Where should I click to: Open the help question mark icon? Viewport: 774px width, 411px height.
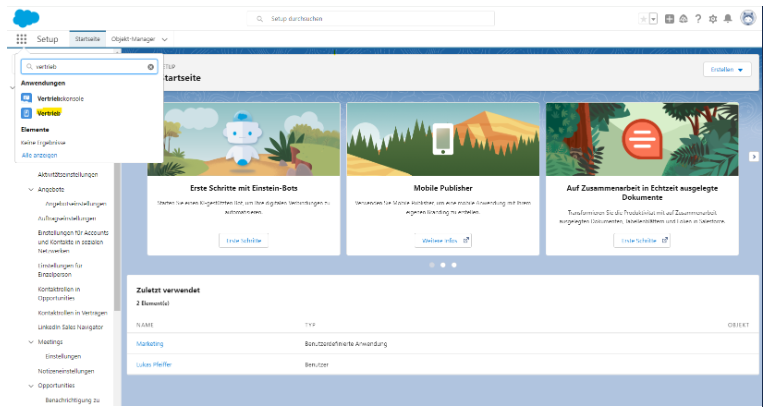(698, 18)
